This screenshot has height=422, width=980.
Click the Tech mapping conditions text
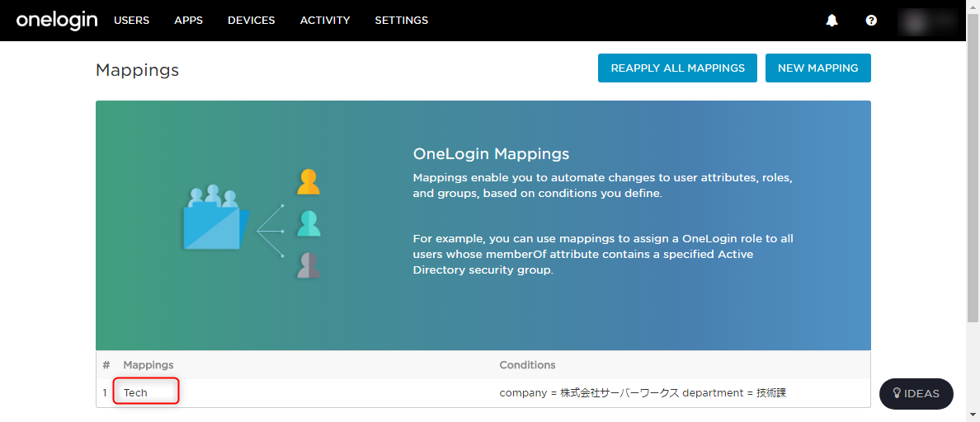tap(643, 393)
